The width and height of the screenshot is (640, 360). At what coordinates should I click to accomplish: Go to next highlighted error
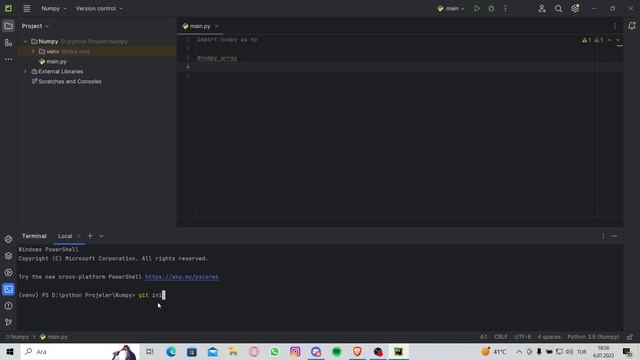(618, 40)
